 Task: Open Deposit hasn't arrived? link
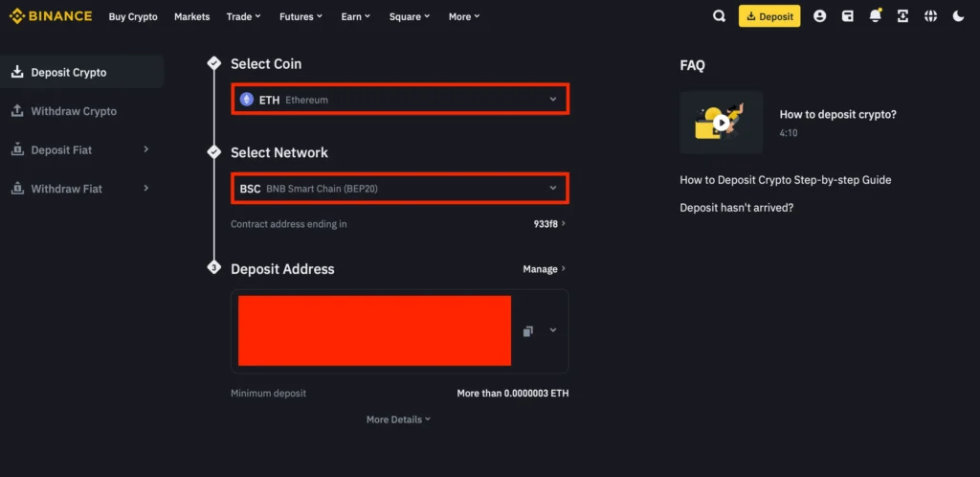pos(737,208)
